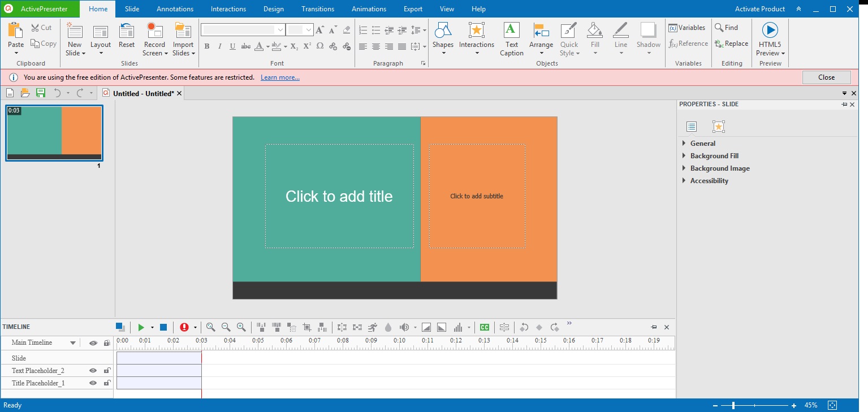Open the Design ribbon tab

click(x=274, y=9)
